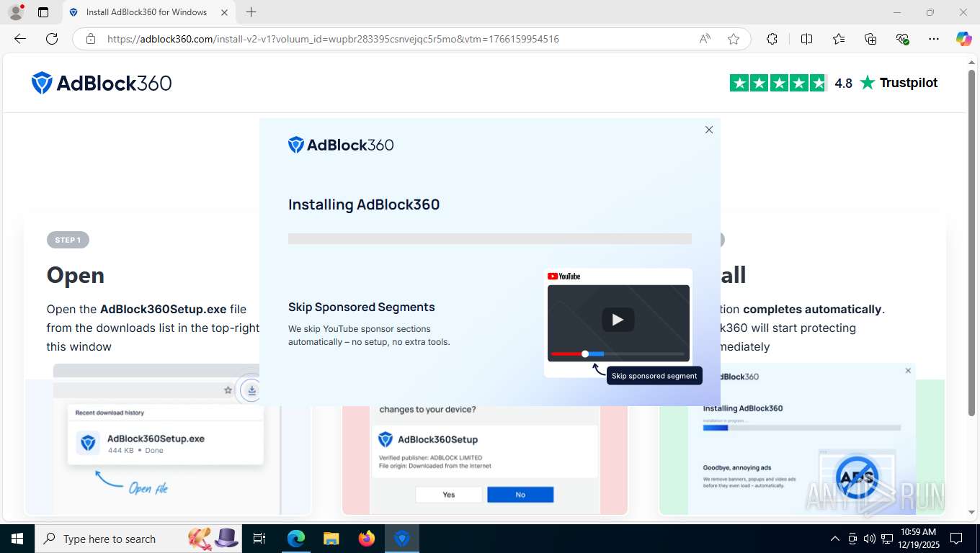
Task: Open AdBlock360 app on taskbar
Action: [x=402, y=539]
